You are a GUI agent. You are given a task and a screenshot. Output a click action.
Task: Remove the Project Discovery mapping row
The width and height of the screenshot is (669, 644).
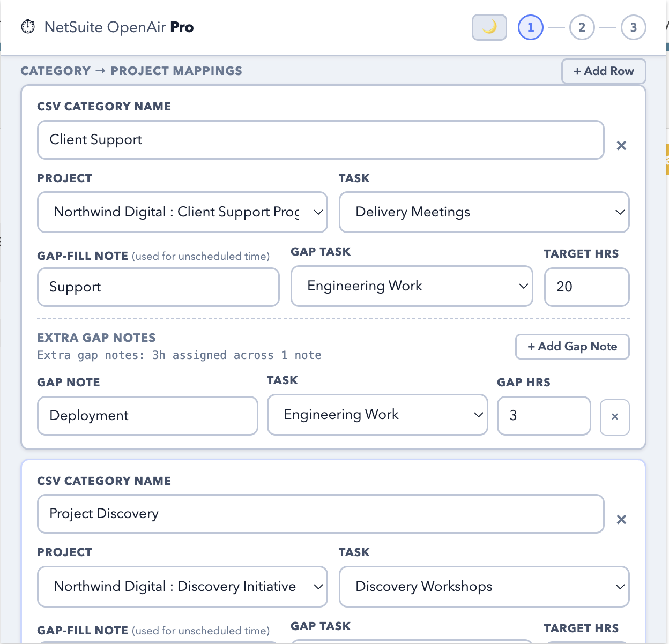pyautogui.click(x=621, y=519)
